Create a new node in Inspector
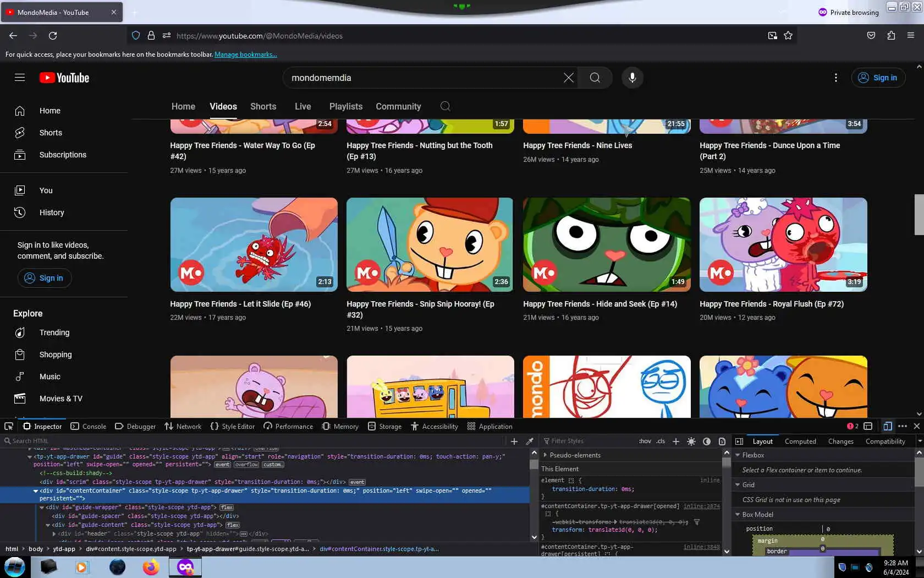924x578 pixels. (514, 441)
